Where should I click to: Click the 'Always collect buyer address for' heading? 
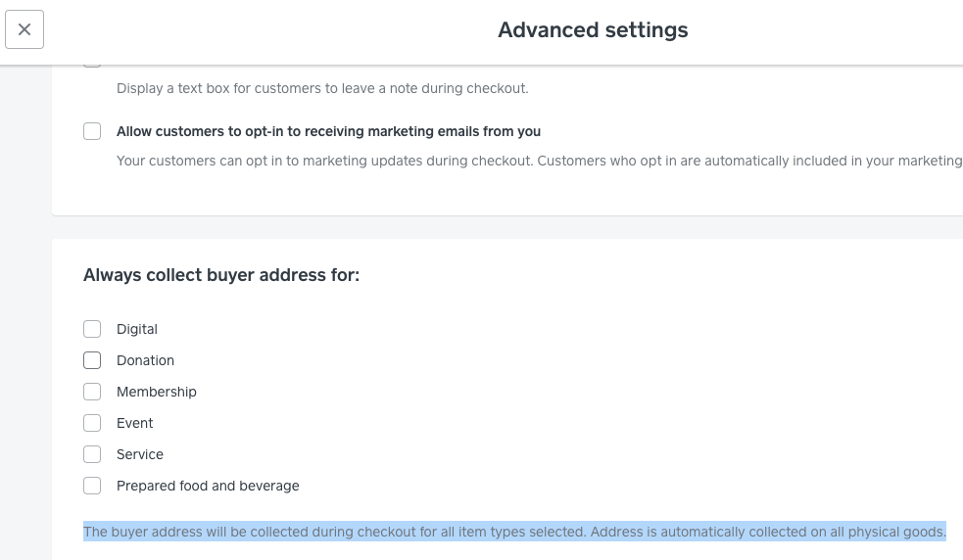[221, 275]
